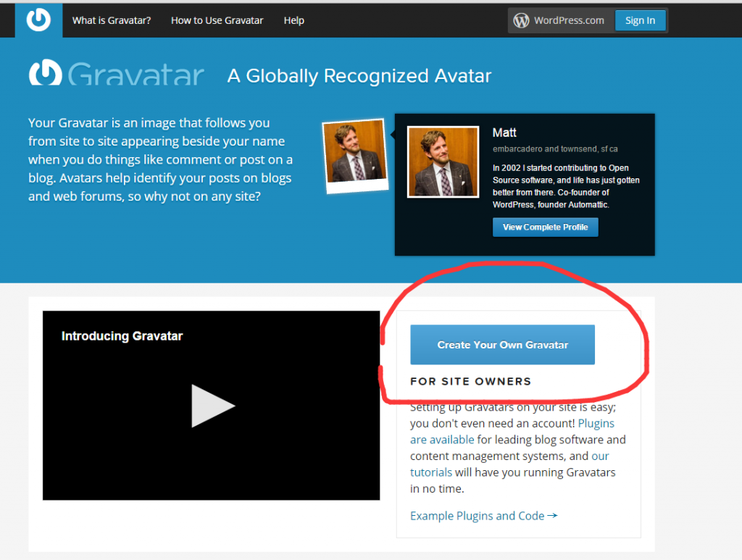Open Example Plugins and Code link
The height and width of the screenshot is (560, 742).
(x=477, y=516)
